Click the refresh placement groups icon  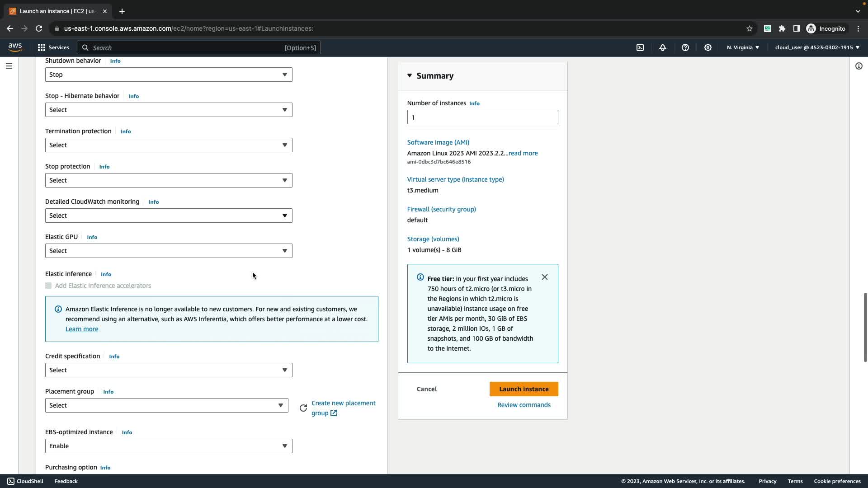303,408
